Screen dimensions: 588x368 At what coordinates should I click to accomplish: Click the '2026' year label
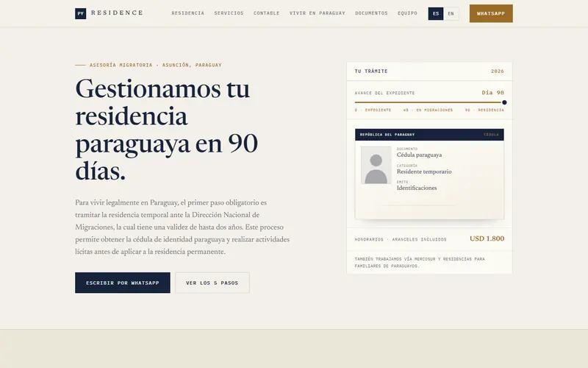(x=498, y=71)
